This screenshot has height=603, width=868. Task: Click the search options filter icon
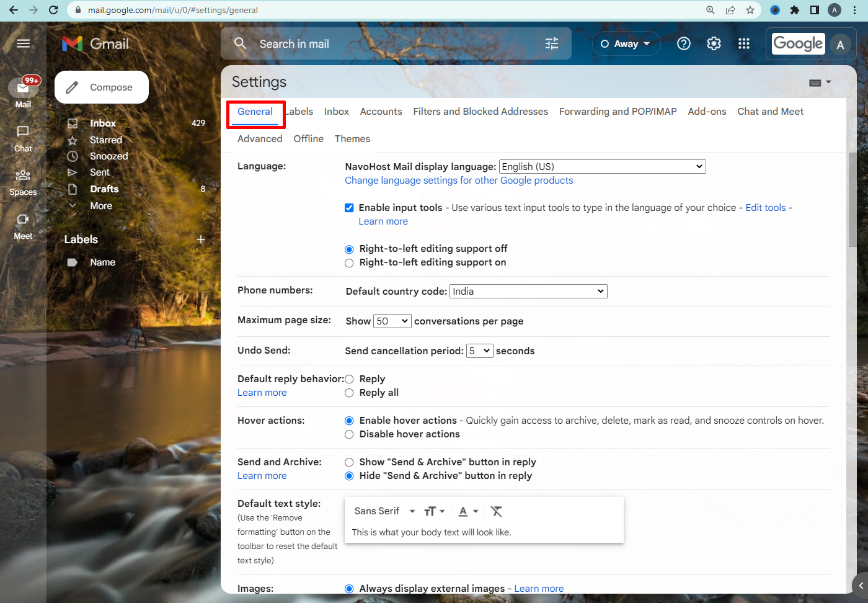(x=551, y=43)
